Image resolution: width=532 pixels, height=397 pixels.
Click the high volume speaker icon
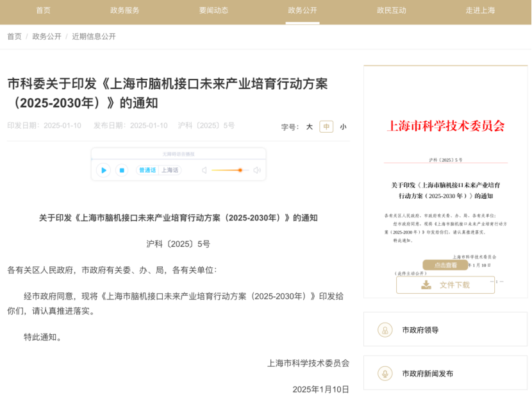tap(256, 170)
